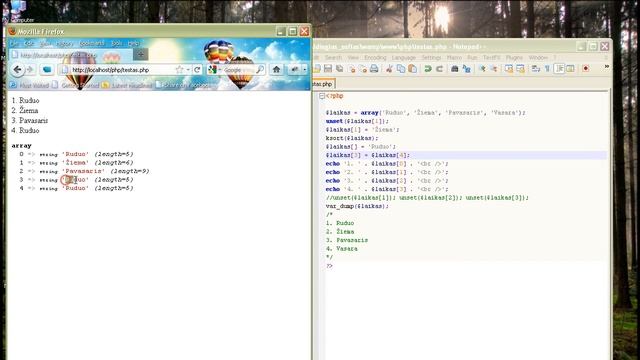Open Notepad++ Settings menu
Screen dimensions: 640x360
pyautogui.click(x=431, y=58)
